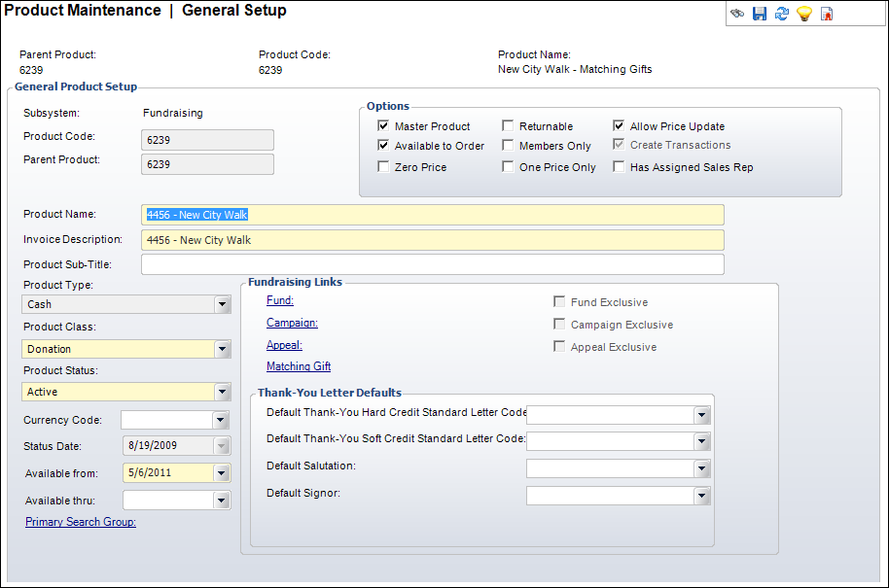Open the Available from date picker
Viewport: 889px width, 588px height.
click(223, 473)
